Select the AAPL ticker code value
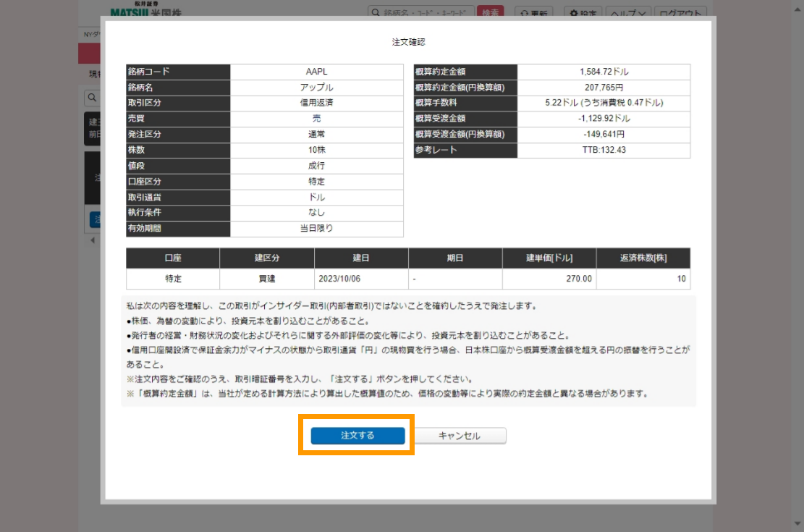 316,72
